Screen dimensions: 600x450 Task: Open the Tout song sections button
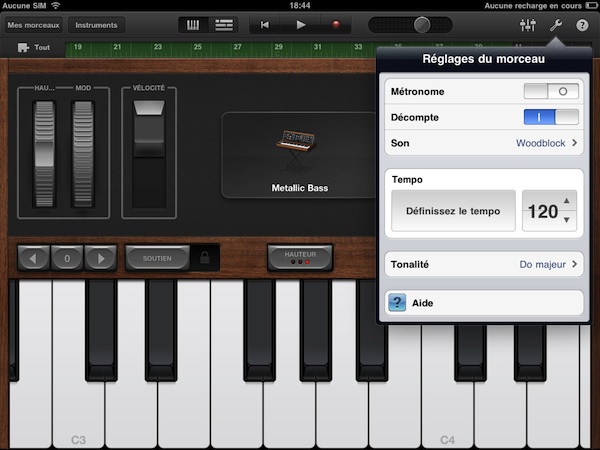click(x=34, y=47)
